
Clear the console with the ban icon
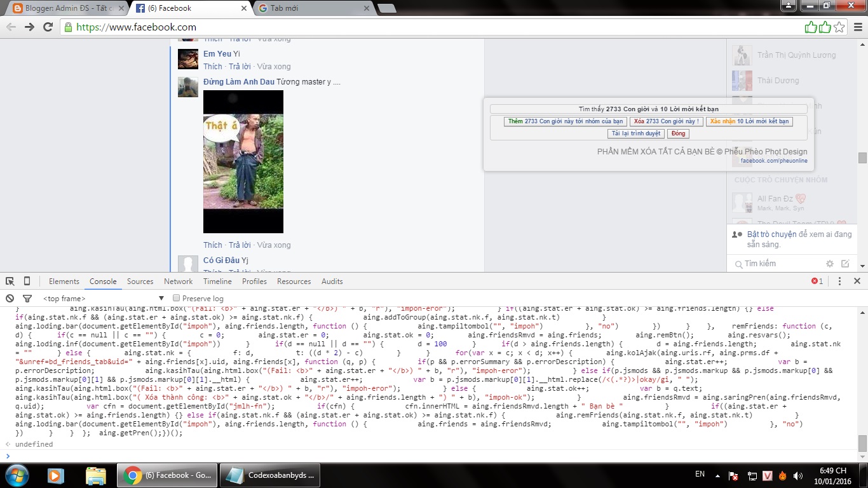10,298
